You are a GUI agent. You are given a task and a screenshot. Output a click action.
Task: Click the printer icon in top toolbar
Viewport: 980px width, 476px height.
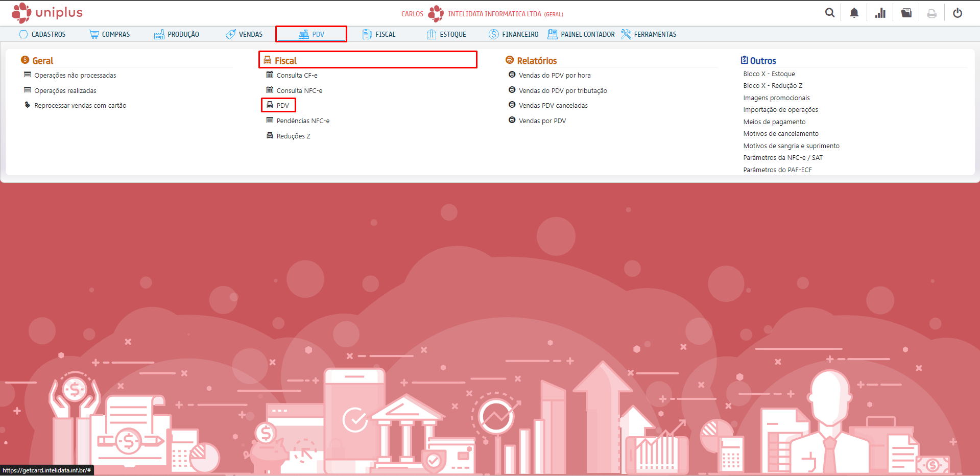(931, 13)
